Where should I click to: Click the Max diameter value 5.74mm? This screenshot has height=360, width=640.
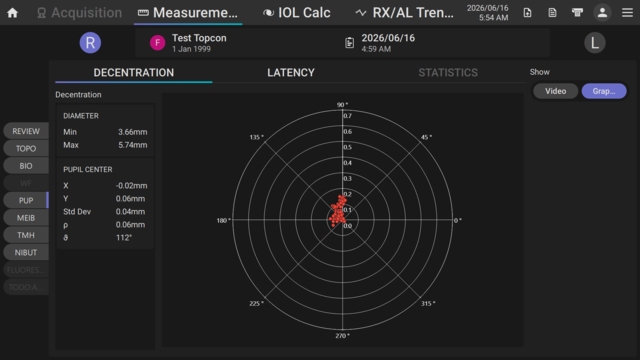(x=133, y=145)
